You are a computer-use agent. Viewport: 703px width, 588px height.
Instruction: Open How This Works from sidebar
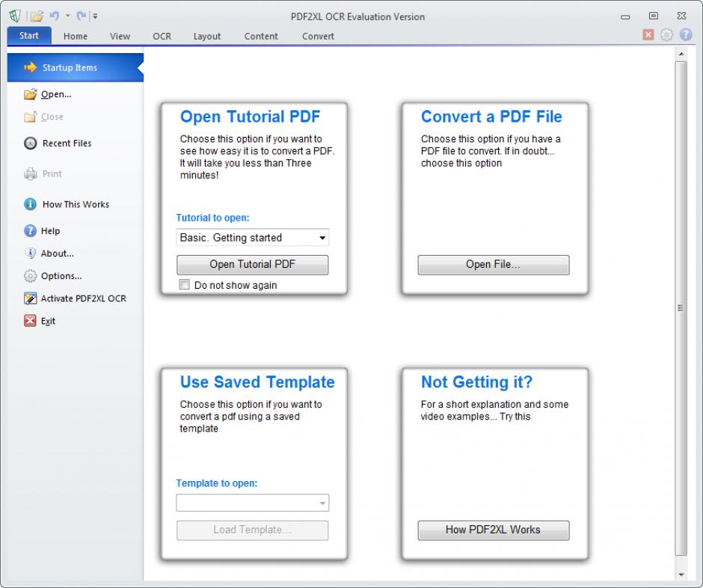(76, 204)
